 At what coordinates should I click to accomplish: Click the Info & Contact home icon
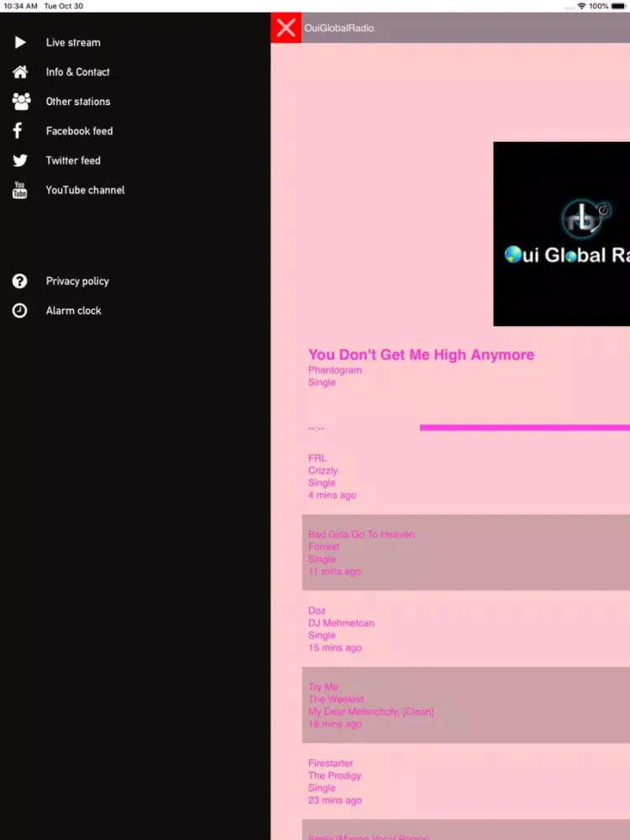pos(20,71)
